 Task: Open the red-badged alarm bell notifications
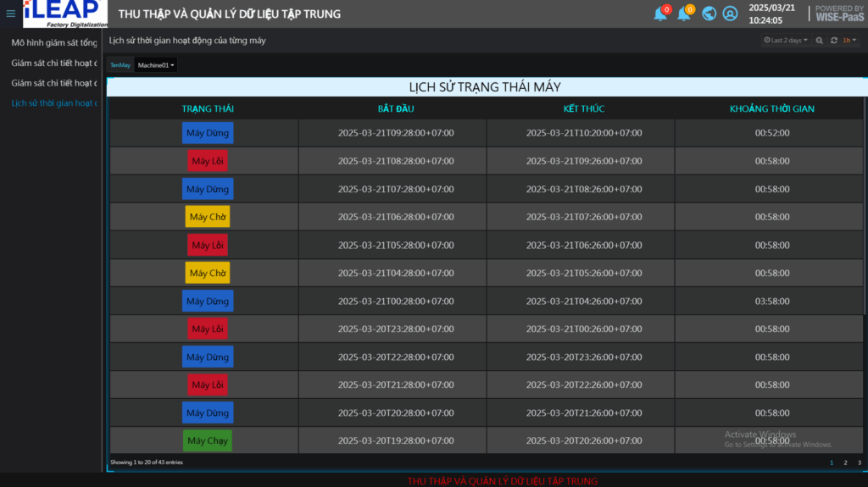[x=660, y=14]
